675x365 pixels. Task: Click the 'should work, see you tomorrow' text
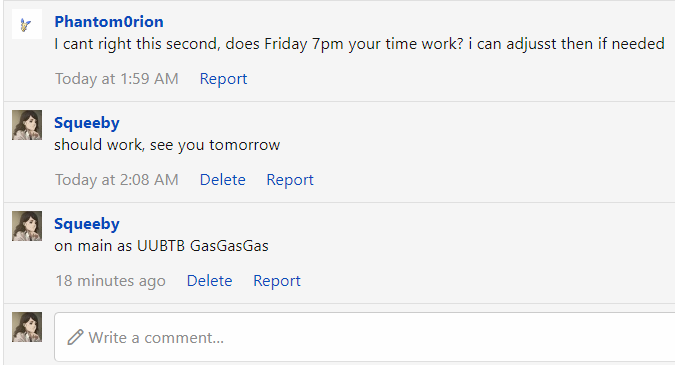(167, 145)
